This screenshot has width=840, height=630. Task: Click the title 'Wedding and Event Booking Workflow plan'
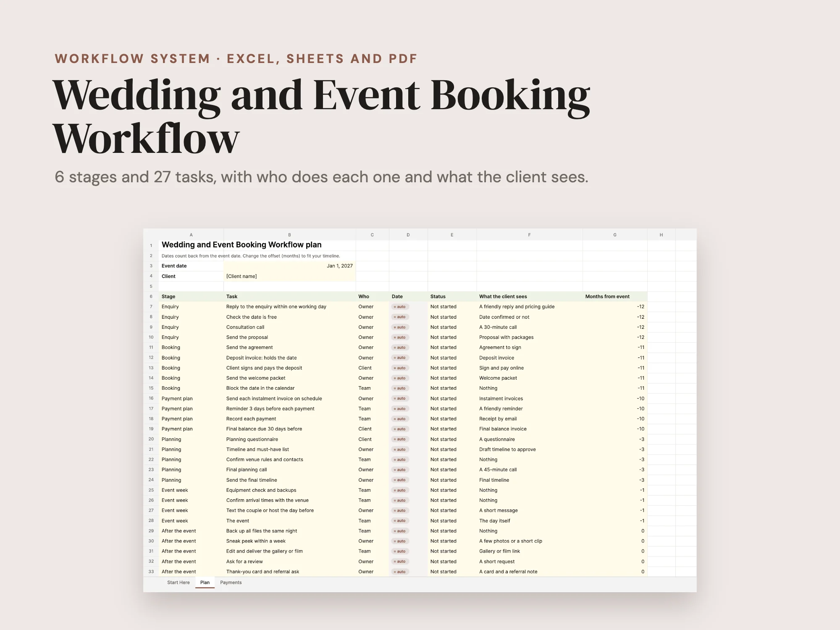[x=241, y=245]
